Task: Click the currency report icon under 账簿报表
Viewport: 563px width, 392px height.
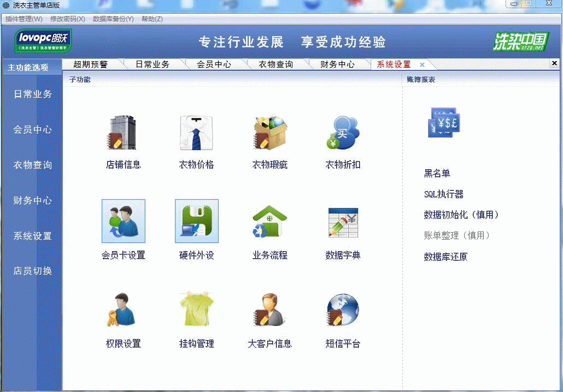Action: 444,122
